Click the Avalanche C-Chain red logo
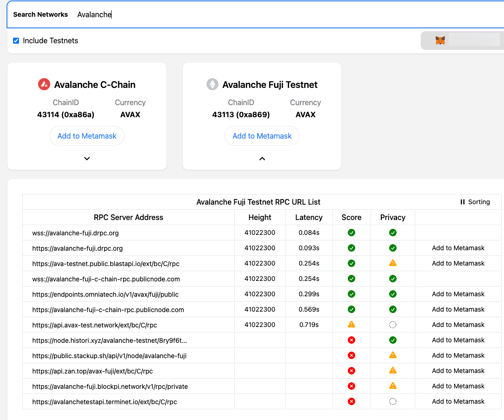The image size is (504, 420). [x=44, y=84]
